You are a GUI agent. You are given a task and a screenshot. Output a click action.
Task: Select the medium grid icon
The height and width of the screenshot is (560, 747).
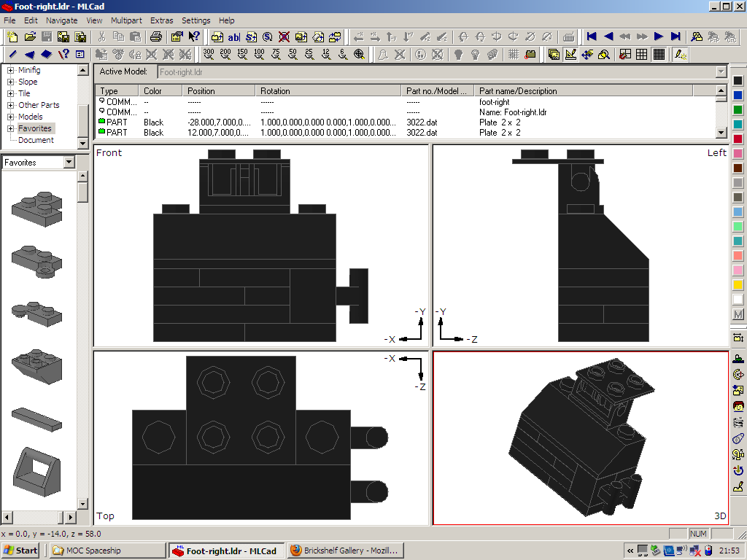(642, 54)
